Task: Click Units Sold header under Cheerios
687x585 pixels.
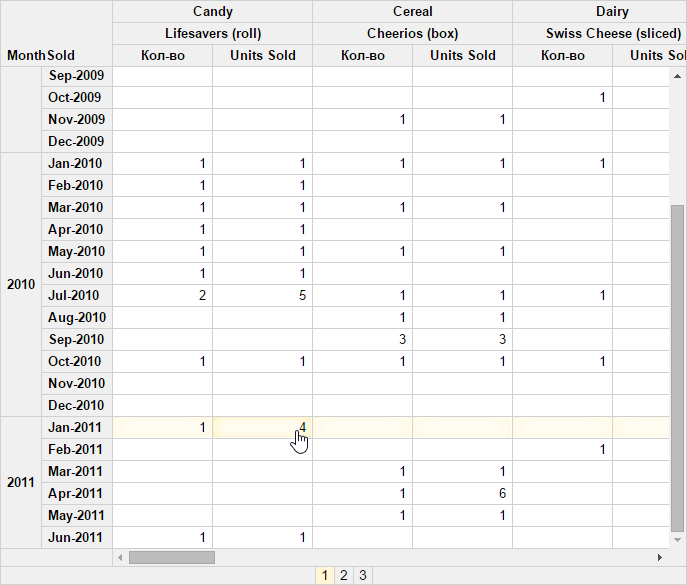Action: point(462,56)
